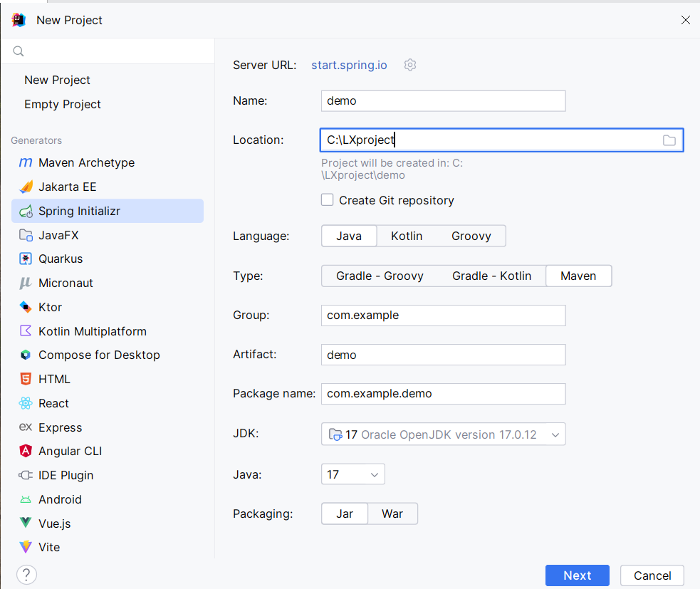Viewport: 700px width, 589px height.
Task: Choose Maven build type
Action: (578, 276)
